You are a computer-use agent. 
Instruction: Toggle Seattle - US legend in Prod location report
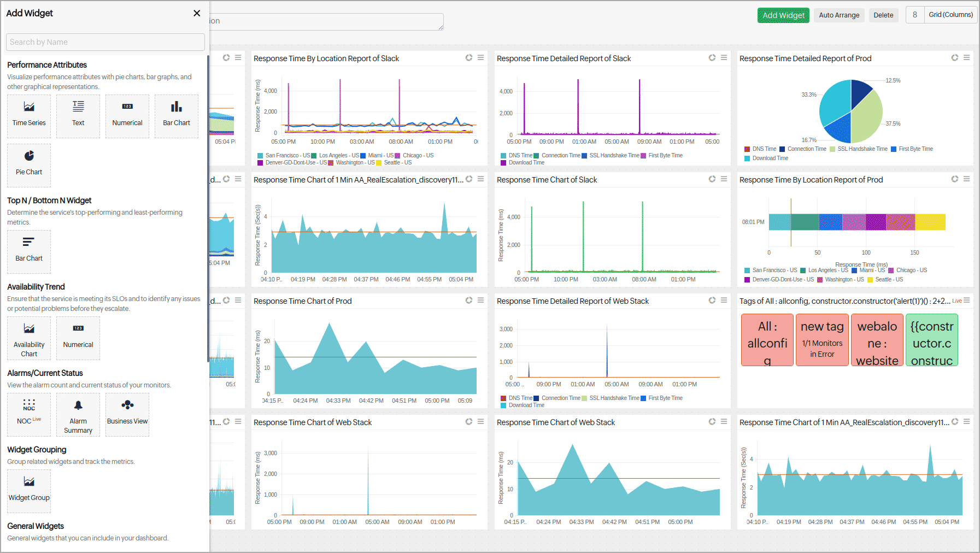(885, 280)
